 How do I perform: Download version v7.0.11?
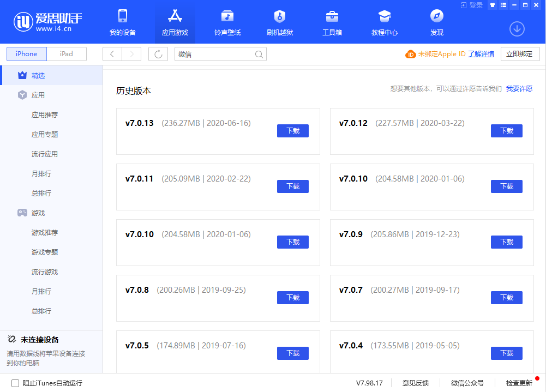tap(293, 186)
